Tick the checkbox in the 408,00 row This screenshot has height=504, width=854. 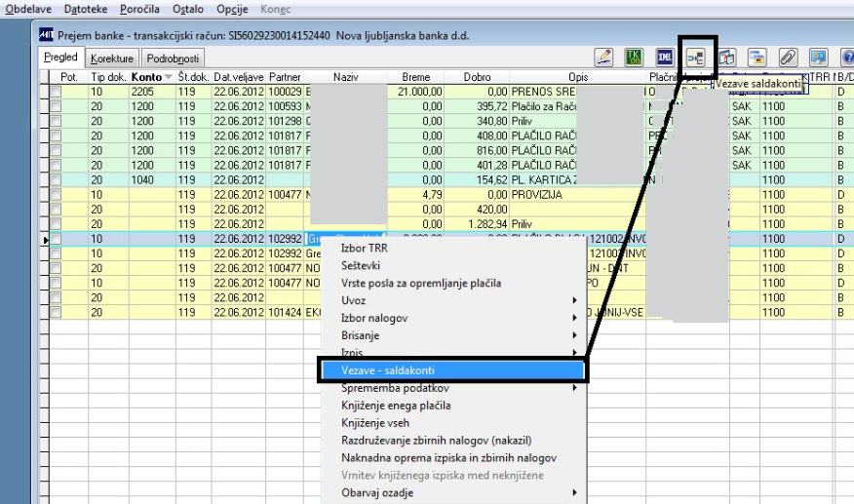click(56, 136)
